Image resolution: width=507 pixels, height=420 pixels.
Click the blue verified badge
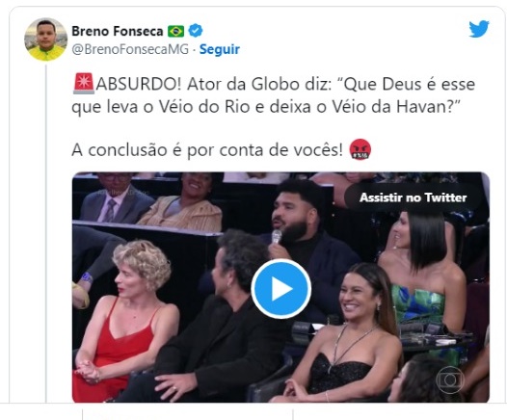pos(196,31)
